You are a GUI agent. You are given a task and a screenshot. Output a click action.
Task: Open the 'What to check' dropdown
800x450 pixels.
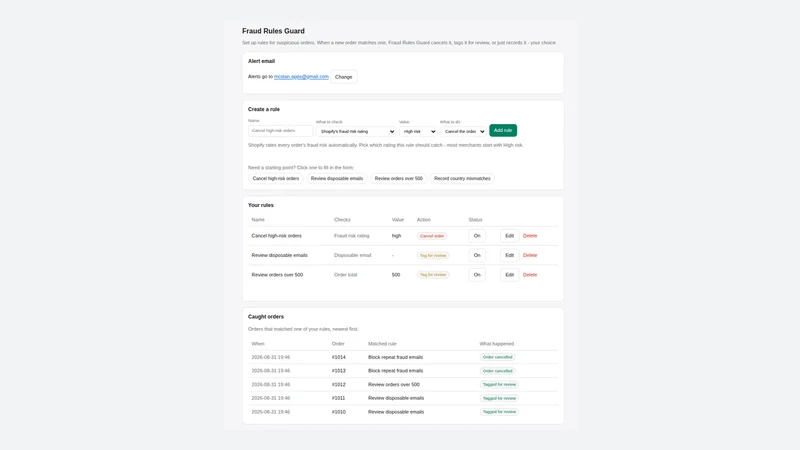pyautogui.click(x=356, y=131)
